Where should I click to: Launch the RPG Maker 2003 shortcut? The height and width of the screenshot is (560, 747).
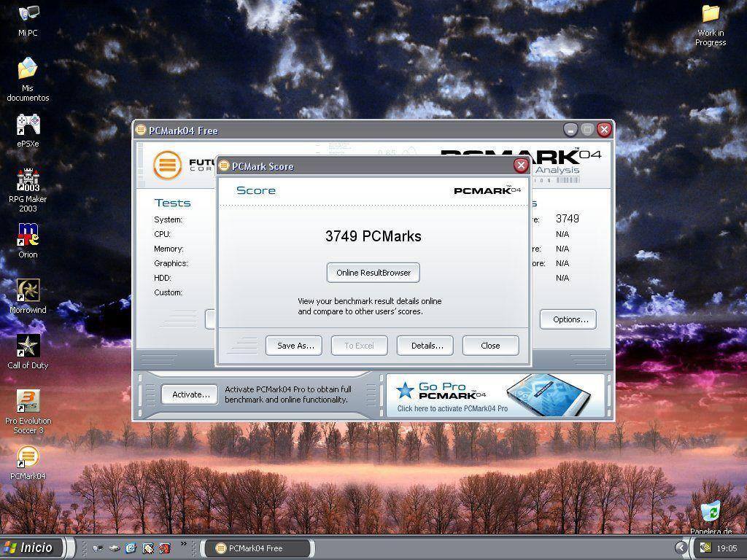pyautogui.click(x=28, y=180)
